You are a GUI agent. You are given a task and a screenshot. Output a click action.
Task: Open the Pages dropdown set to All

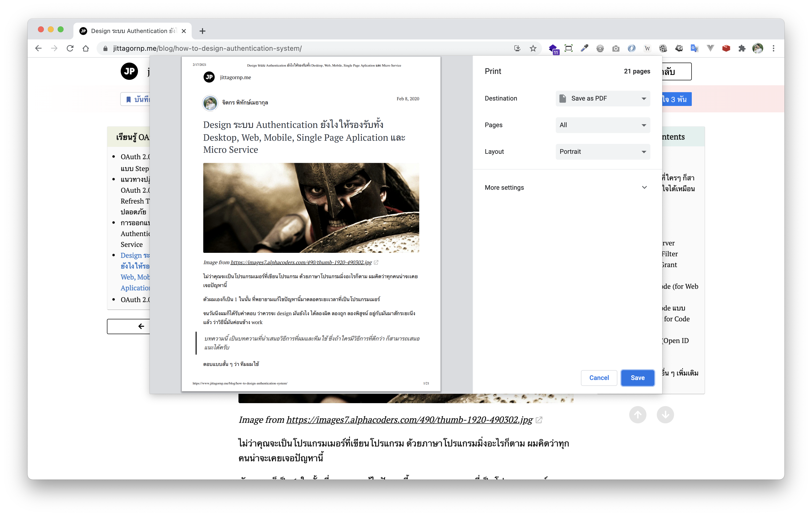pyautogui.click(x=603, y=125)
